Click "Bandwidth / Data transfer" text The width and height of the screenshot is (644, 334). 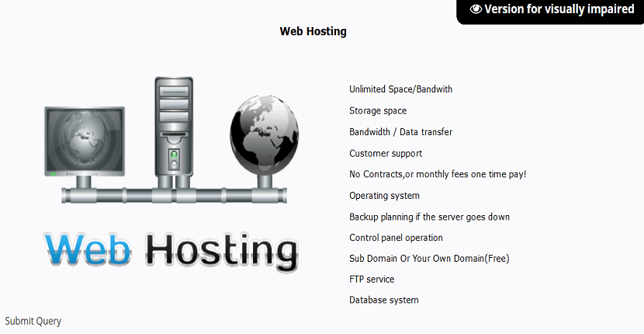[x=401, y=132]
